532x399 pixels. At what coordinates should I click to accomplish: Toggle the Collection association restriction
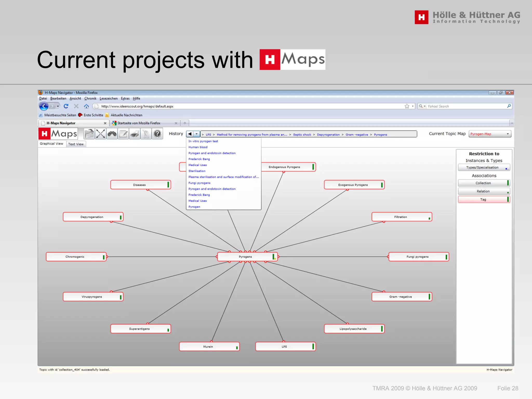coord(484,183)
